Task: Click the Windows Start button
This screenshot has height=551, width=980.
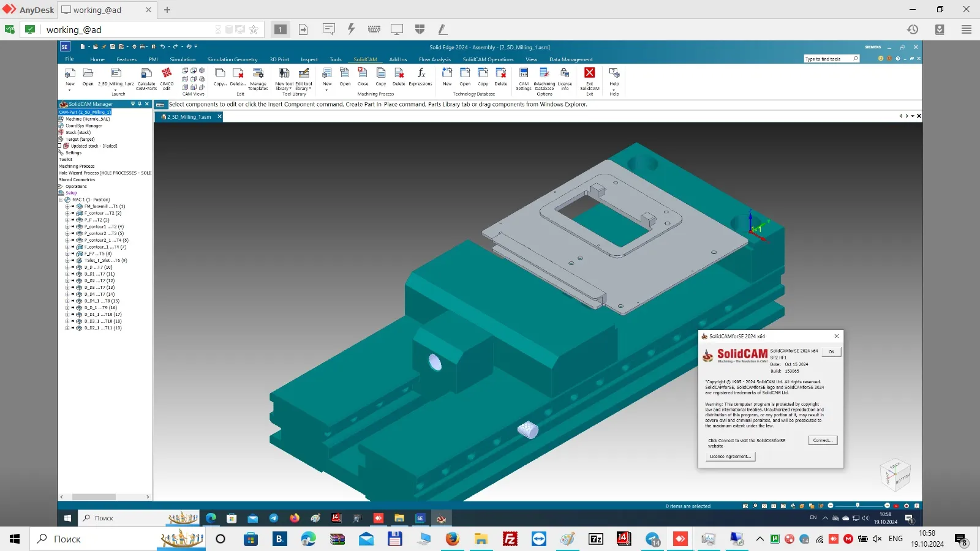Action: tap(15, 539)
